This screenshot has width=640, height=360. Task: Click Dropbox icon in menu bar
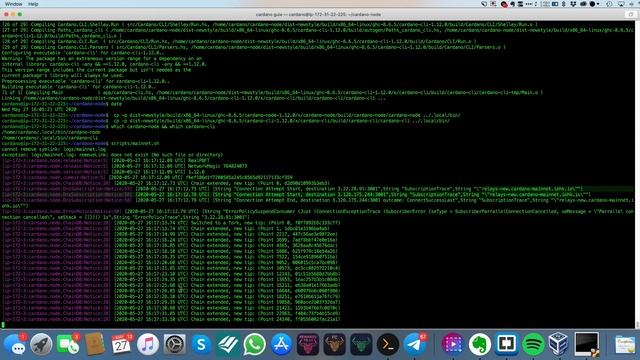573,4
